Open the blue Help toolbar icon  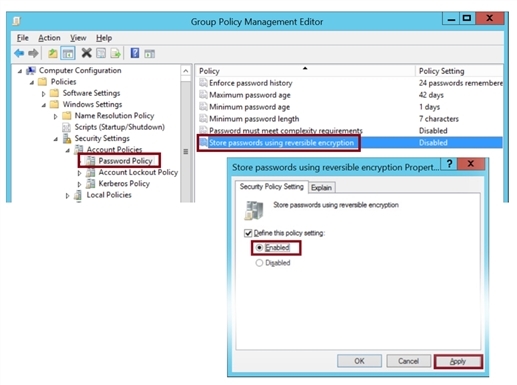[135, 53]
